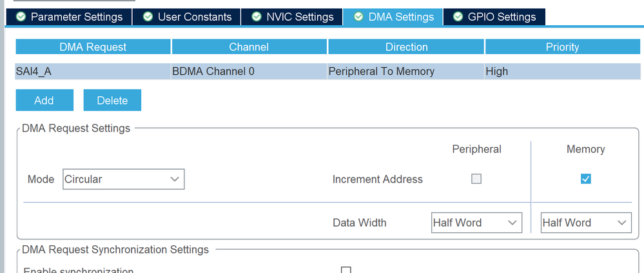
Task: Click the High priority cell
Action: click(x=562, y=72)
